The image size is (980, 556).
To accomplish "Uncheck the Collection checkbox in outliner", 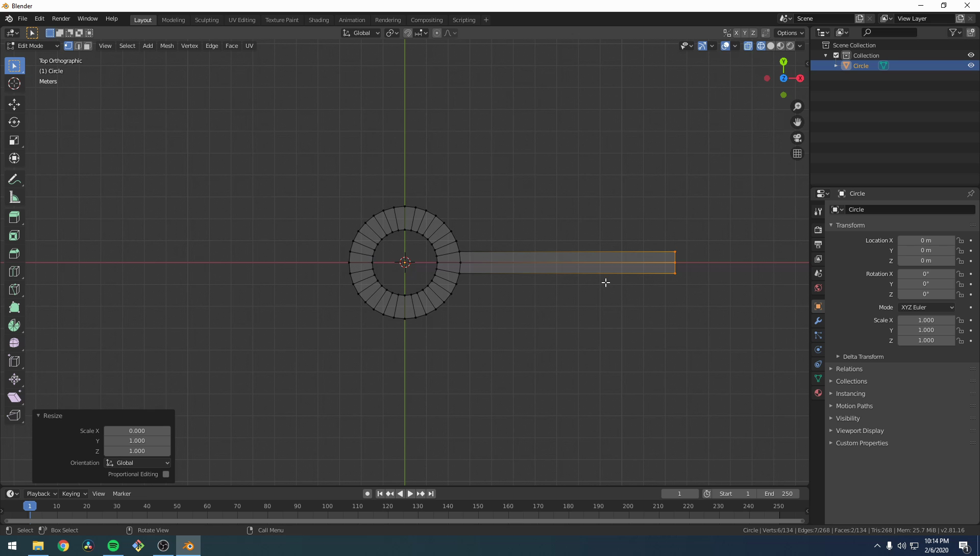I will 836,55.
